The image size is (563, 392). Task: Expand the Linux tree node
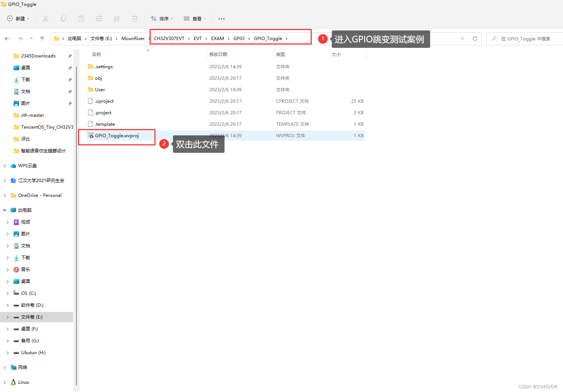pyautogui.click(x=4, y=382)
